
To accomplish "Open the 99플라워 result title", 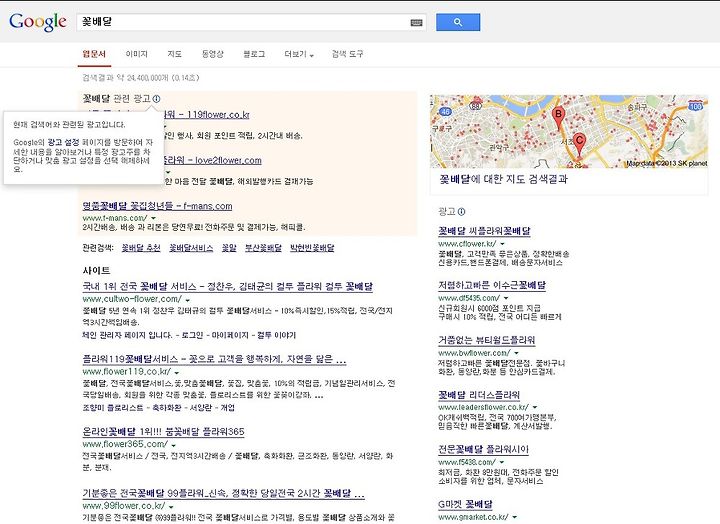I will (224, 494).
